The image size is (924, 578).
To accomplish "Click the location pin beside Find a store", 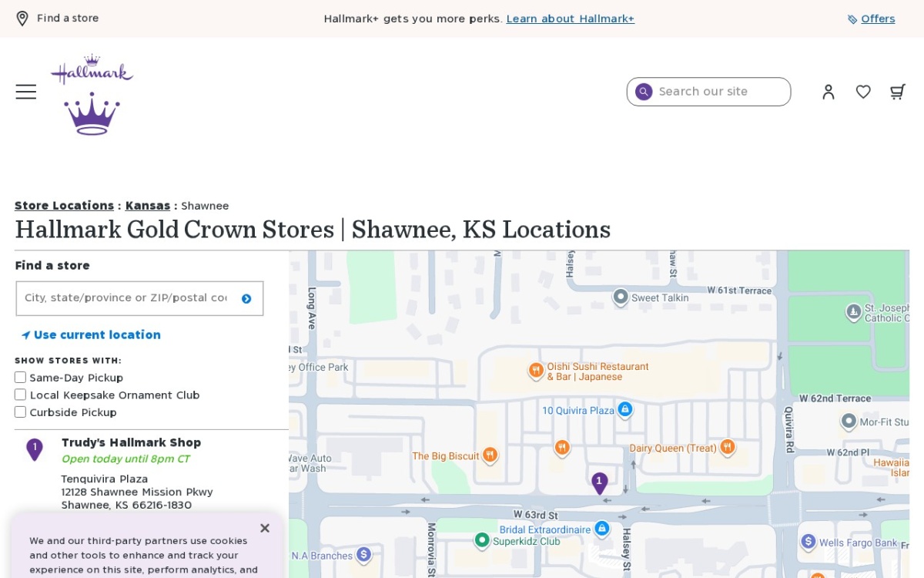I will [22, 18].
